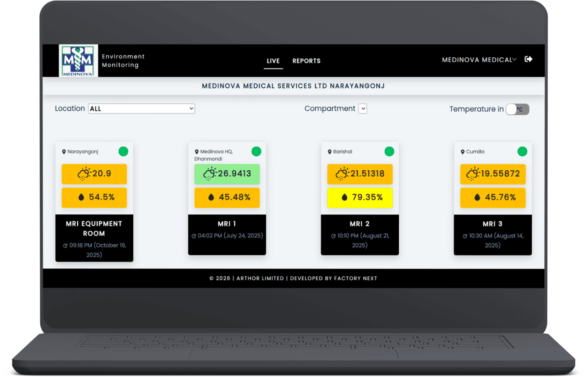
Task: Click the green 26.9413 temperature tile
Action: 227,174
